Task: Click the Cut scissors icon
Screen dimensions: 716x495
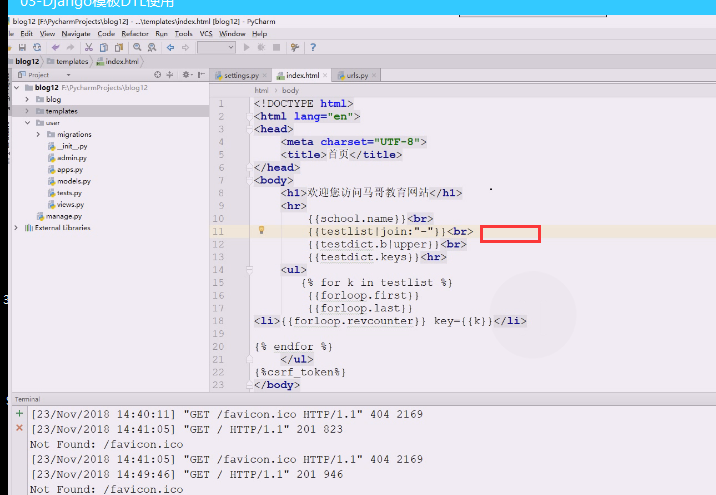Action: pyautogui.click(x=89, y=47)
